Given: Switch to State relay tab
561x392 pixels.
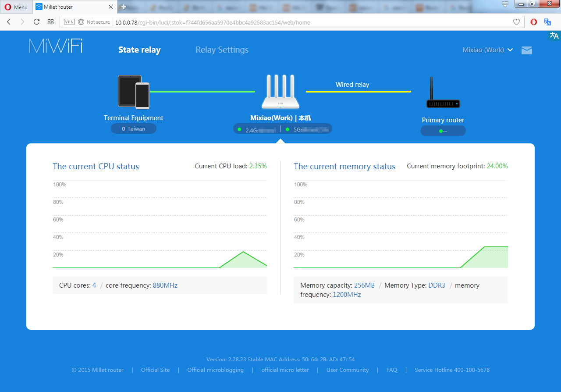Looking at the screenshot, I should click(x=139, y=50).
